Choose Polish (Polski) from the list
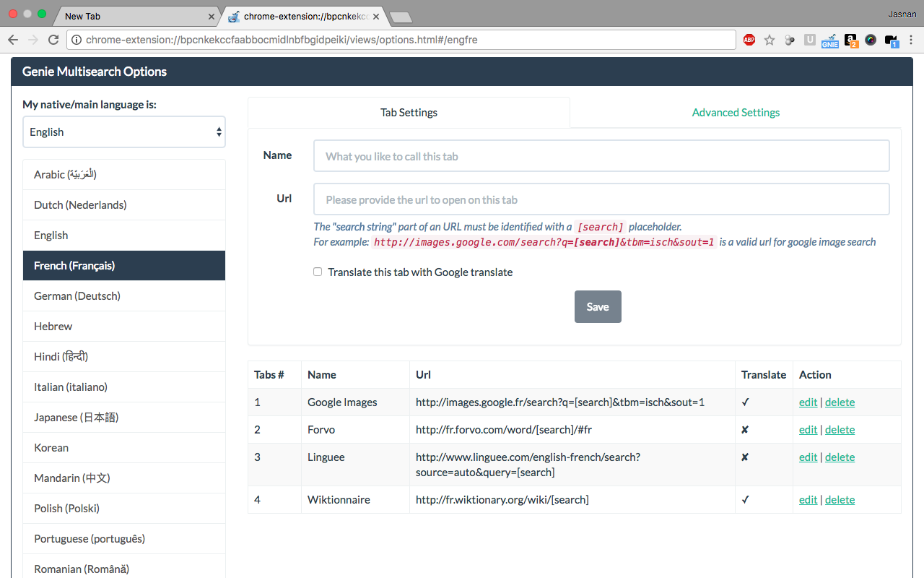The image size is (924, 578). pyautogui.click(x=124, y=509)
